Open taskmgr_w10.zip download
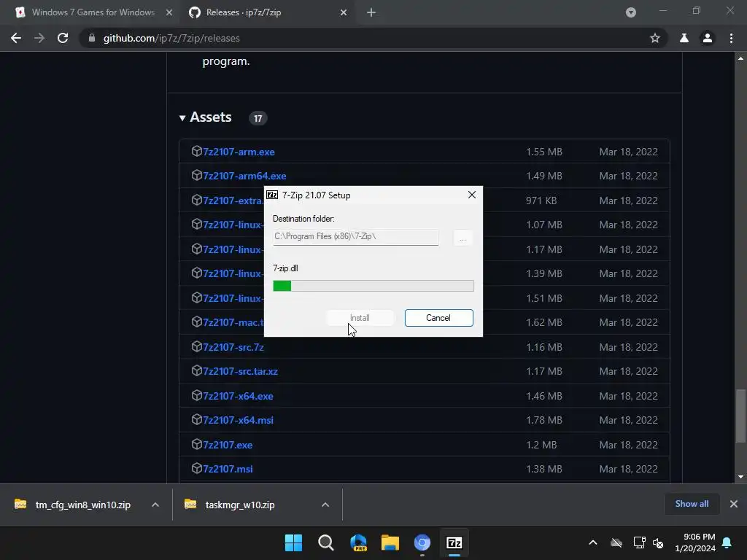The height and width of the screenshot is (560, 747). (231, 505)
